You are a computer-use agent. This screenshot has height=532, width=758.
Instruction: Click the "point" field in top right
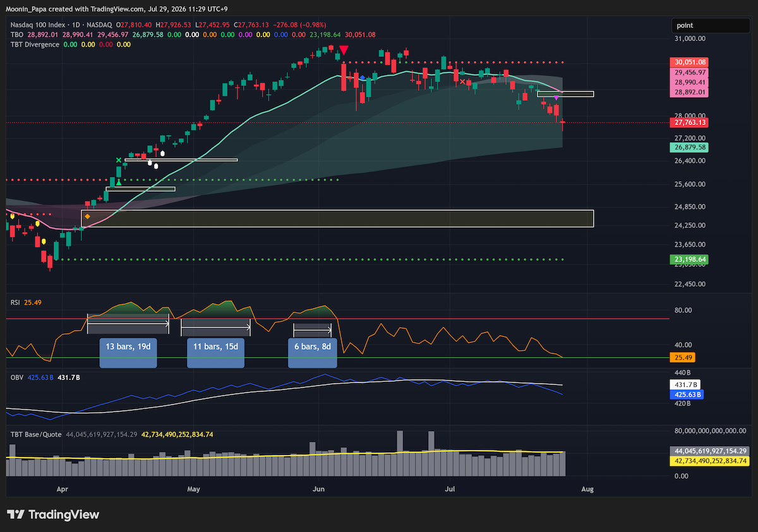pyautogui.click(x=711, y=26)
